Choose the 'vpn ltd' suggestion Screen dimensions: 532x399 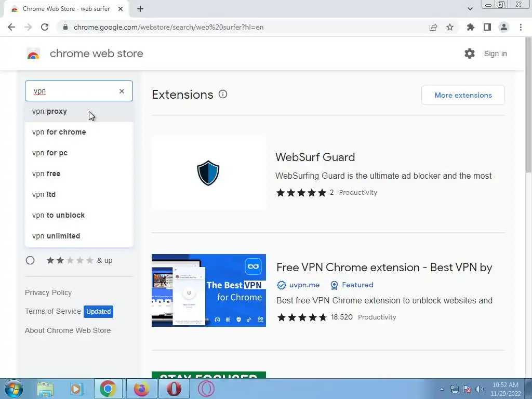click(79, 194)
